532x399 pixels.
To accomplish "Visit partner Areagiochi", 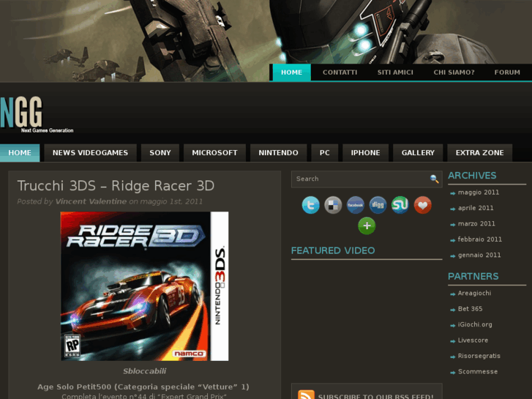I will click(x=474, y=293).
